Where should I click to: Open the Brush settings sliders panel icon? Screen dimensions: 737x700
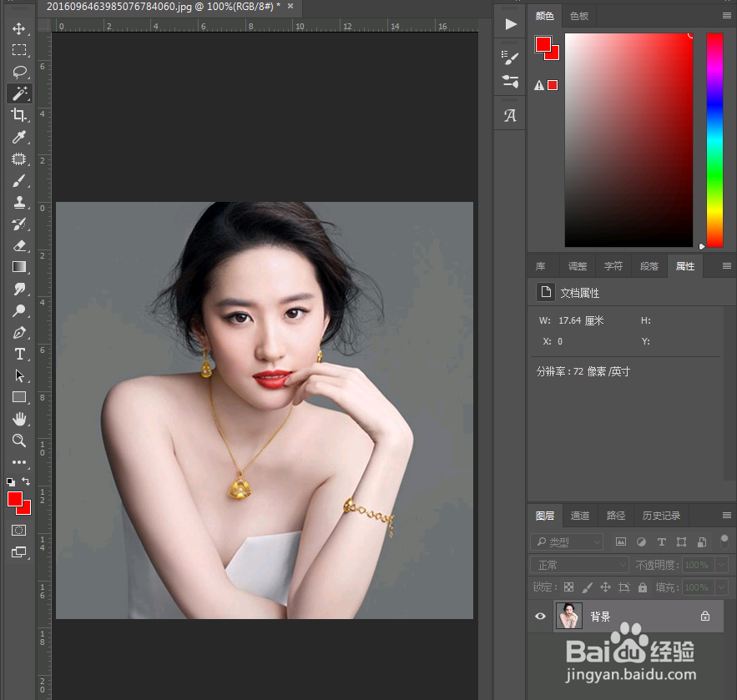[x=510, y=81]
